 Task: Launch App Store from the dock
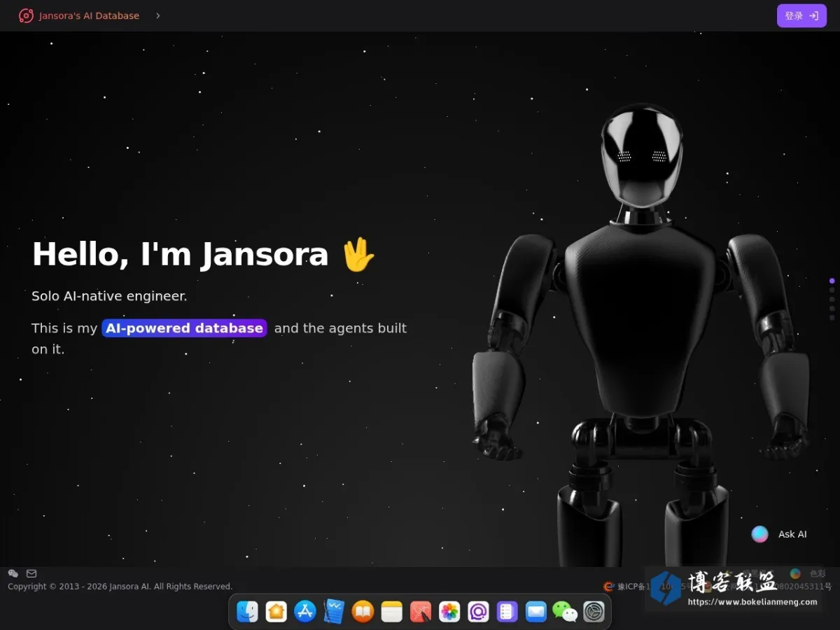coord(305,612)
